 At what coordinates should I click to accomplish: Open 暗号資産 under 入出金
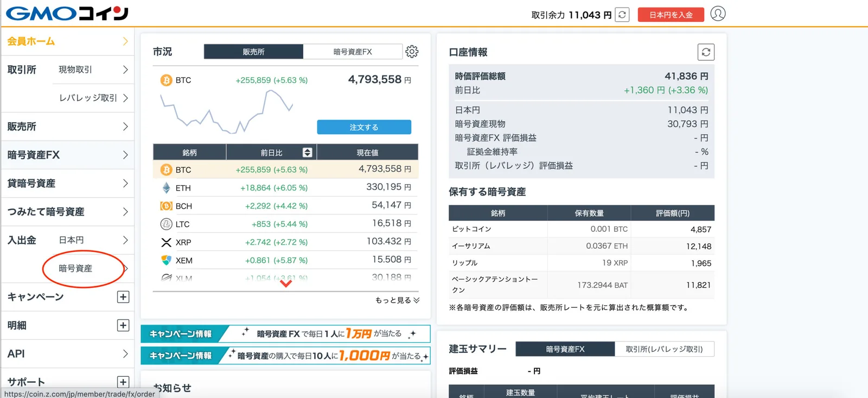click(93, 268)
